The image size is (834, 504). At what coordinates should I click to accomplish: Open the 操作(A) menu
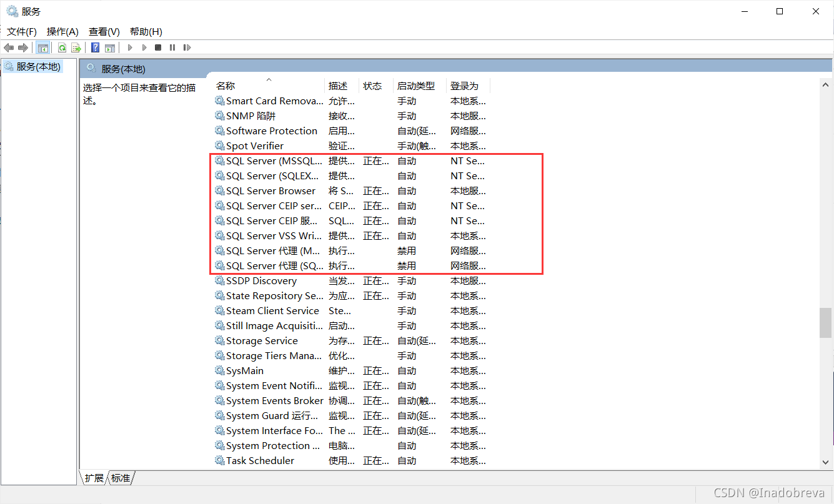click(x=62, y=31)
